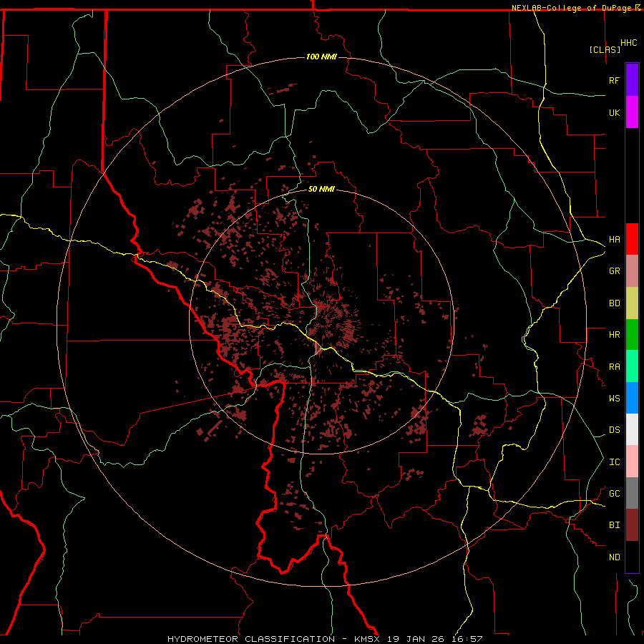Click the 'HR' legend label
644x644 pixels.
point(614,335)
